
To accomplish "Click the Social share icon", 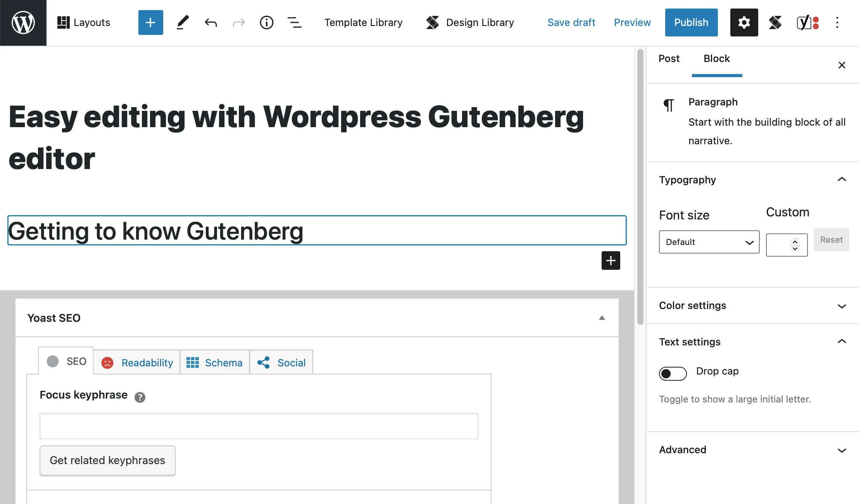I will [x=264, y=363].
